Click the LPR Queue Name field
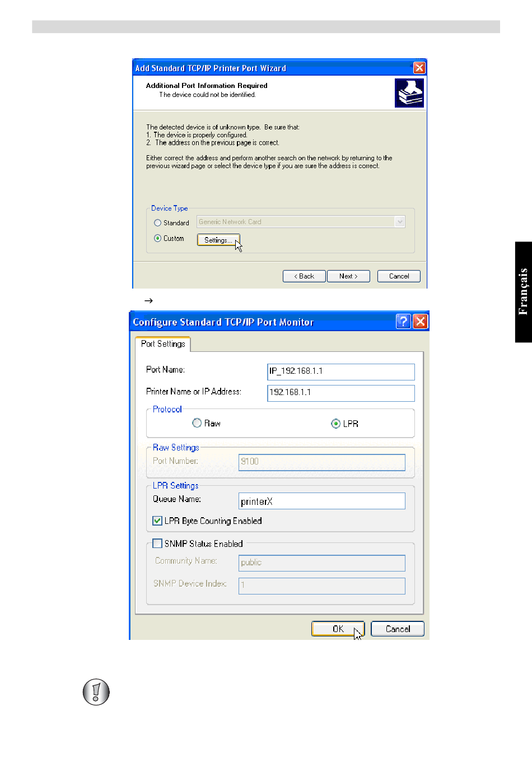Viewport: 532px width, 757px height. coord(322,501)
